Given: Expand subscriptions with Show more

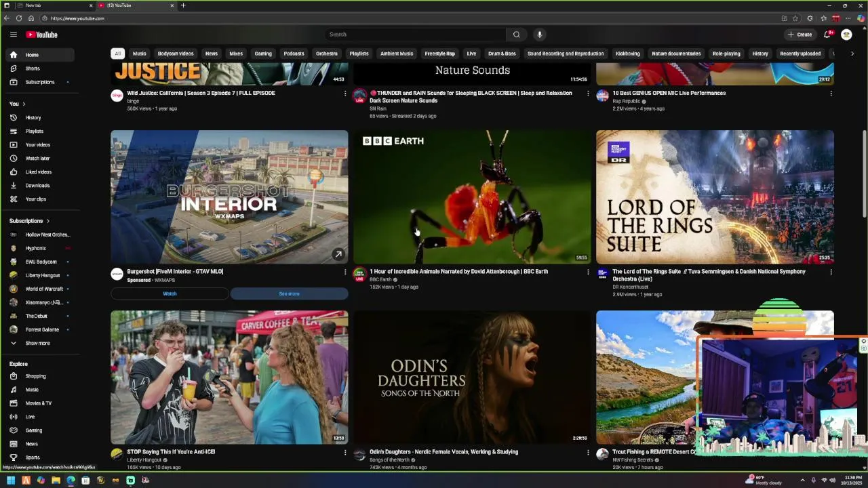Looking at the screenshot, I should [x=41, y=343].
